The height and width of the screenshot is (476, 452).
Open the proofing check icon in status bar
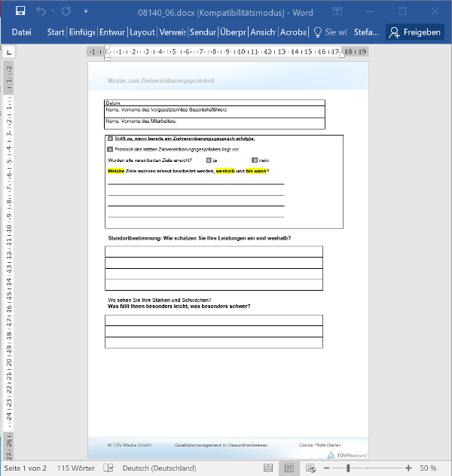pos(108,468)
